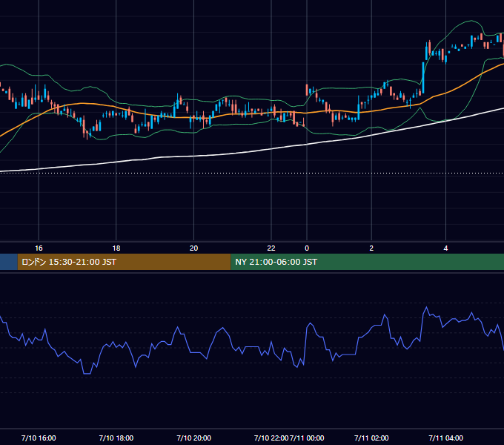Click the hour label 20 on price chart axis
The height and width of the screenshot is (445, 504).
[194, 248]
